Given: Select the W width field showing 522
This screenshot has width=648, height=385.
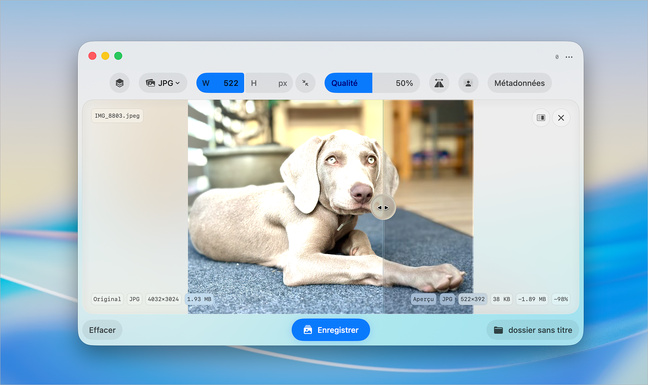Looking at the screenshot, I should pyautogui.click(x=220, y=83).
